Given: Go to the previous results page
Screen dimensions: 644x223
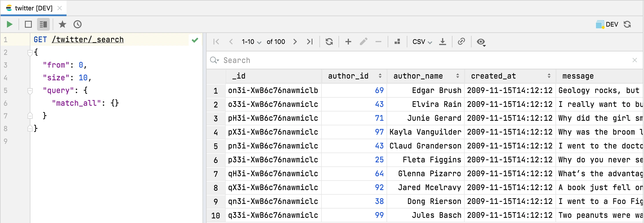Looking at the screenshot, I should 231,42.
